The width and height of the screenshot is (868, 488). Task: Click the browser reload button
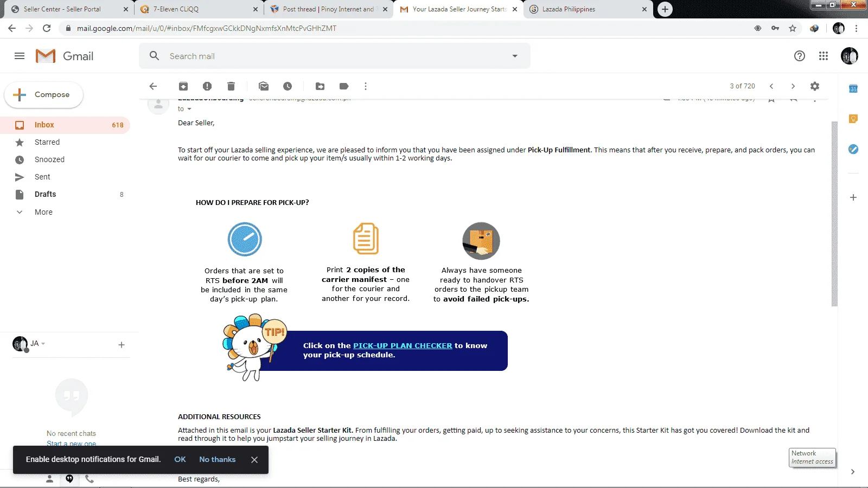47,28
